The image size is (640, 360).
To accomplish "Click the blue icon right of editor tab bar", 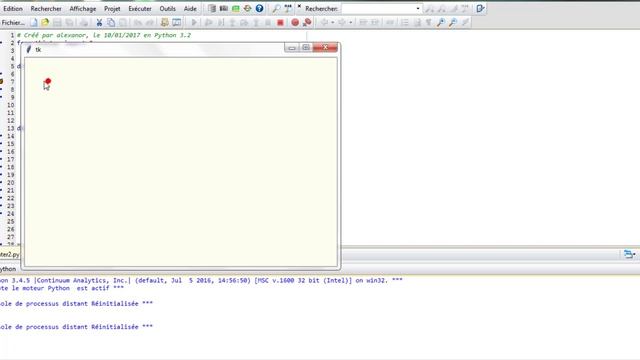I will (x=629, y=254).
